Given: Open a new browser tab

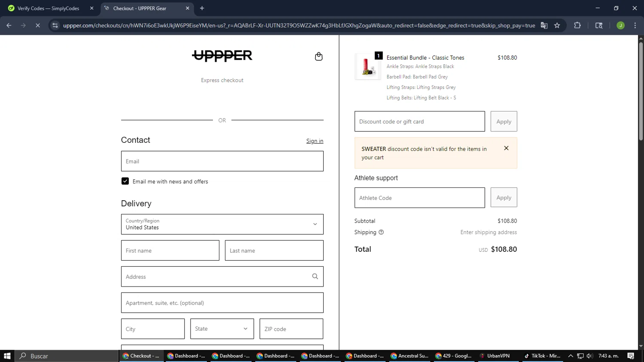Looking at the screenshot, I should coord(202,8).
